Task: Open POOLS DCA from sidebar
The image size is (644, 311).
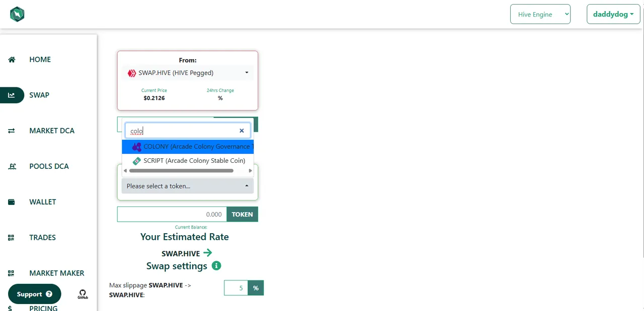Action: coord(49,166)
